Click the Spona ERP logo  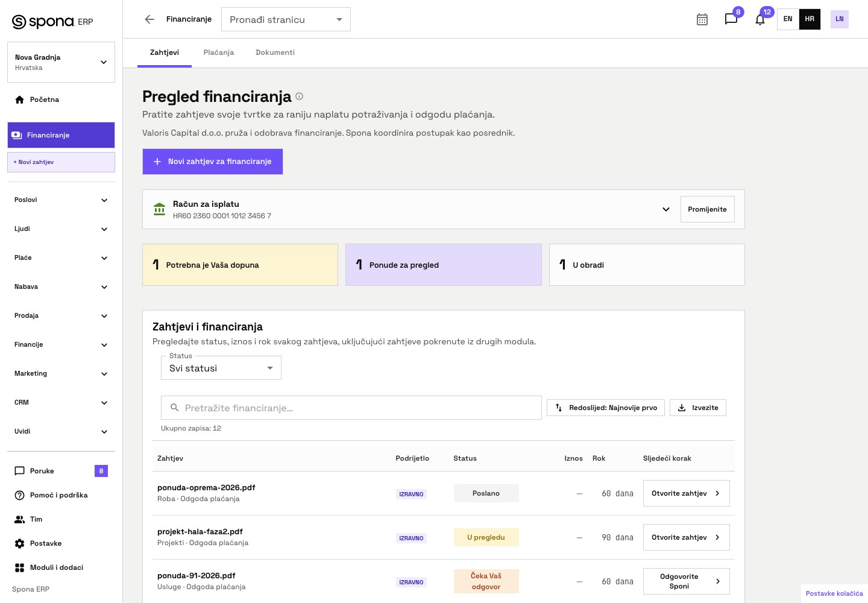coord(52,22)
